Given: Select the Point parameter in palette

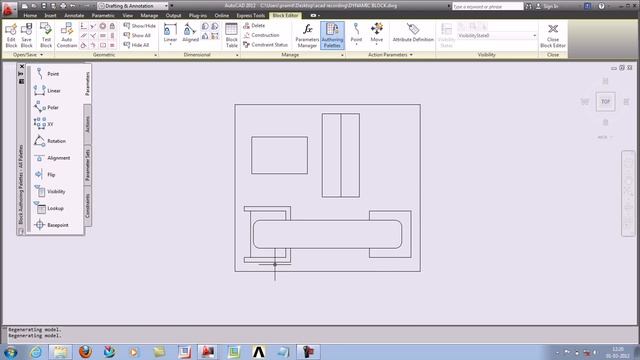Looking at the screenshot, I should click(47, 74).
